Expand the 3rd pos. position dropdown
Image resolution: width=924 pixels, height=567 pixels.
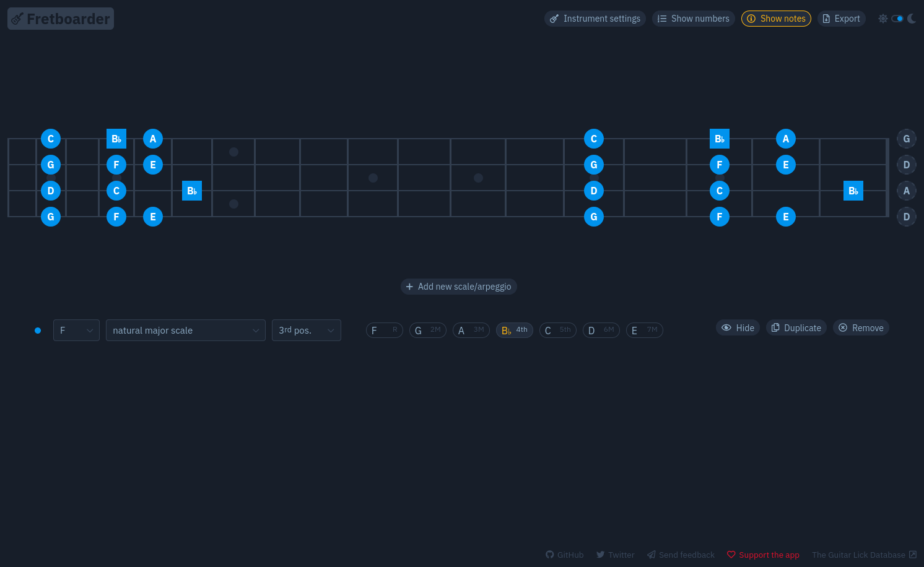pos(306,330)
